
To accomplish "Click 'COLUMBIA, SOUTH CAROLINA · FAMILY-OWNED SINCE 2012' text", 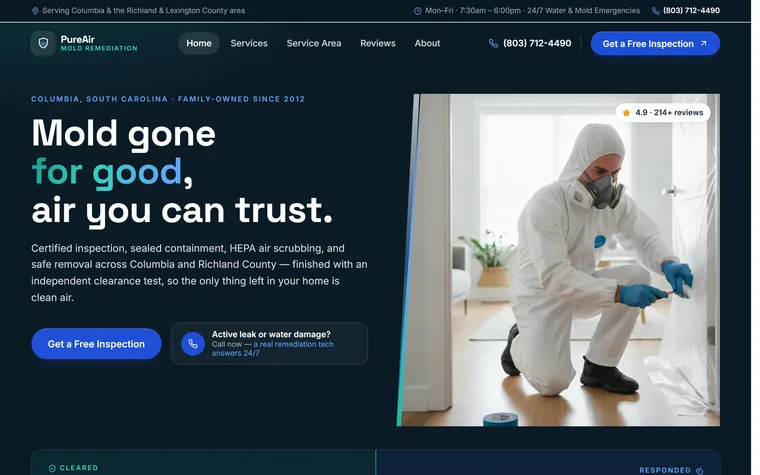I will 168,99.
